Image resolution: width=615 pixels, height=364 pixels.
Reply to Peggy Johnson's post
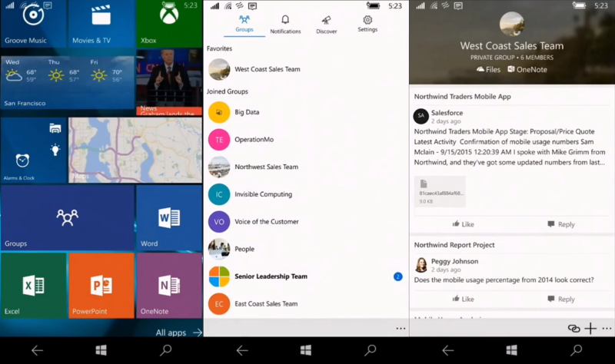click(x=561, y=299)
